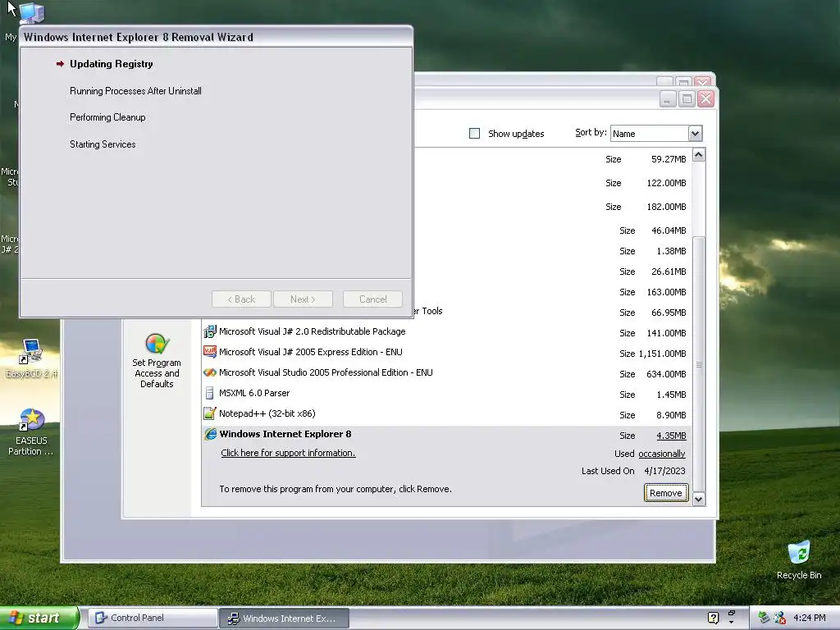Click the 59.27MB size value
Screen dimensions: 840x630
click(669, 159)
